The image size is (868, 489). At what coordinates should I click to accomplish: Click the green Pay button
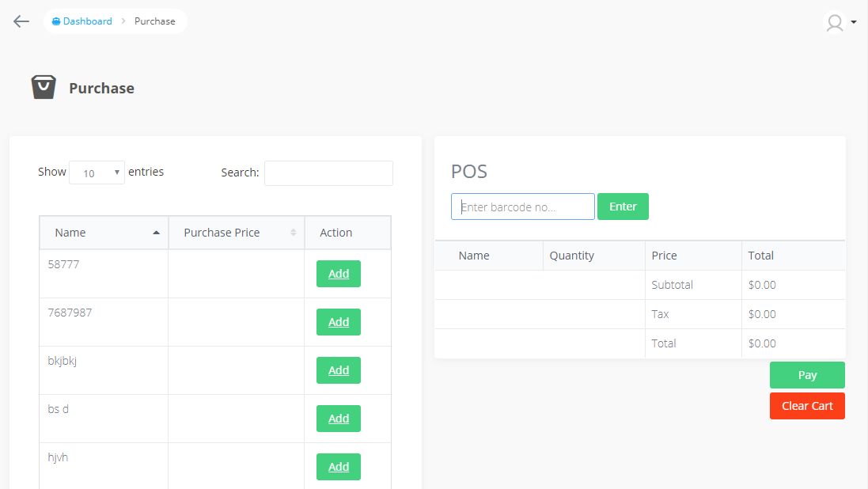pyautogui.click(x=807, y=375)
